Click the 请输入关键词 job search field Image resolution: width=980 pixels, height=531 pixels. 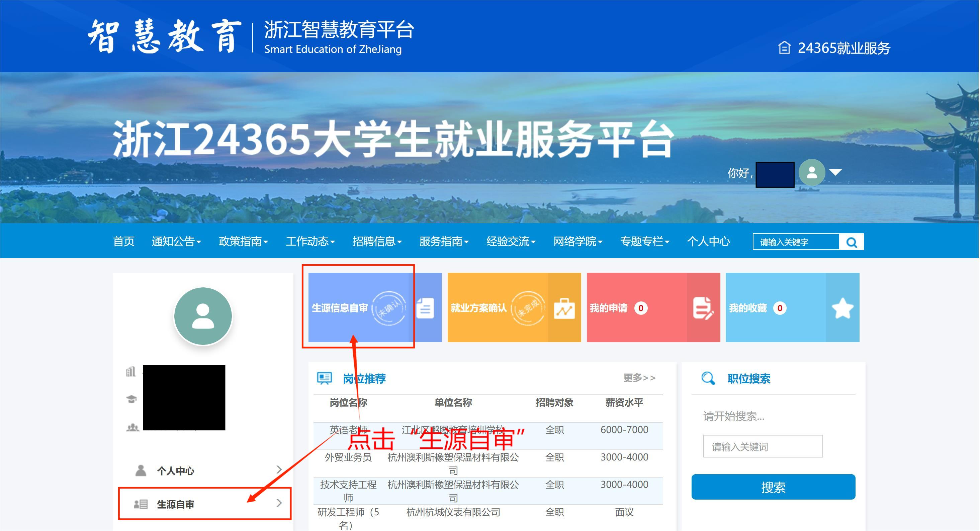point(763,446)
